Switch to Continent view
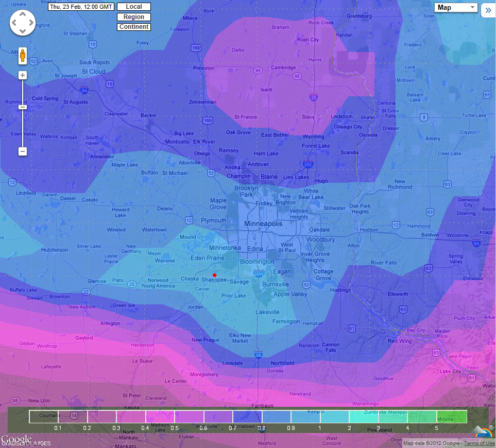 pos(134,27)
